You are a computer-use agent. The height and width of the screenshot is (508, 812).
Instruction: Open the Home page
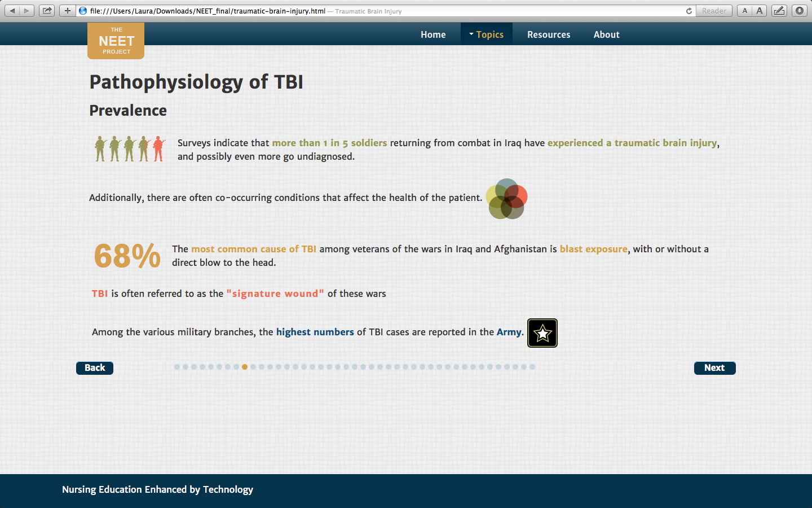tap(433, 34)
